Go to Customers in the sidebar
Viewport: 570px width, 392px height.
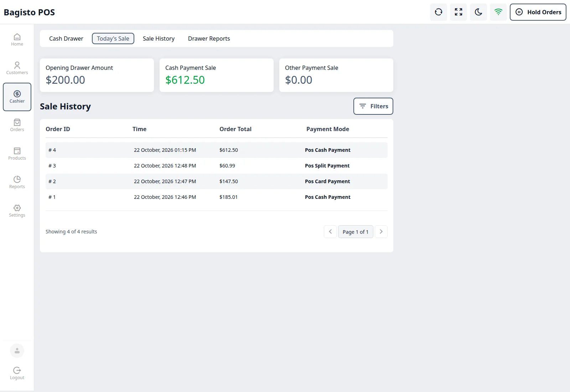(17, 68)
